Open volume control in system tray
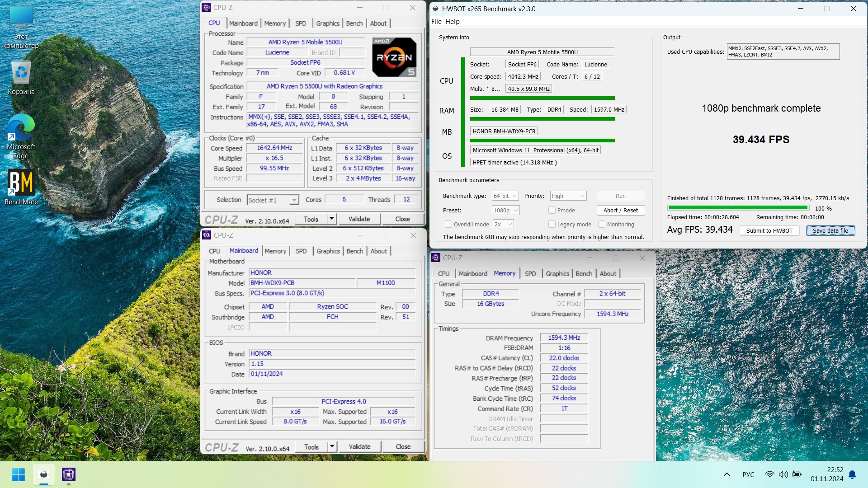Screen dimensions: 868x488 783,474
